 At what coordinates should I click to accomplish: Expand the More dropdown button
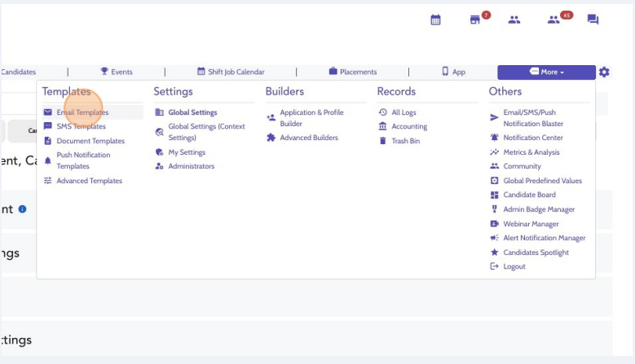click(x=546, y=72)
